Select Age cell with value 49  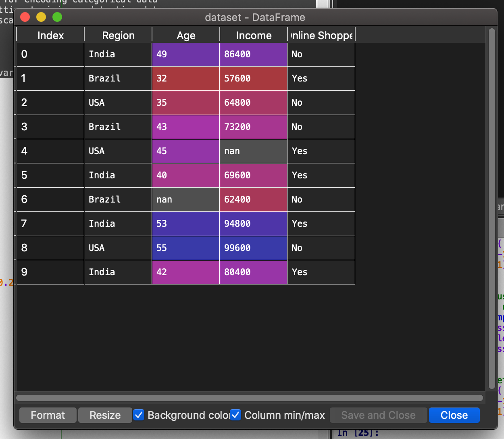click(x=185, y=54)
